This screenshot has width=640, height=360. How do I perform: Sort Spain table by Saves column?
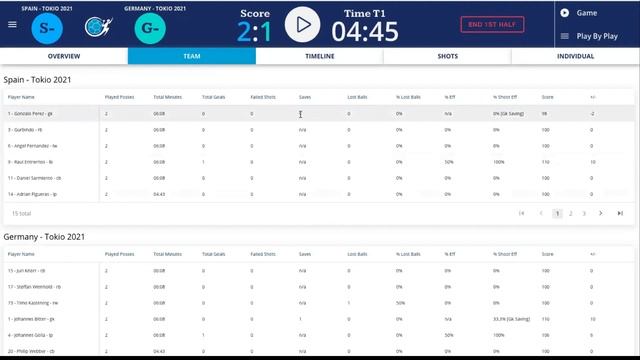tap(305, 97)
